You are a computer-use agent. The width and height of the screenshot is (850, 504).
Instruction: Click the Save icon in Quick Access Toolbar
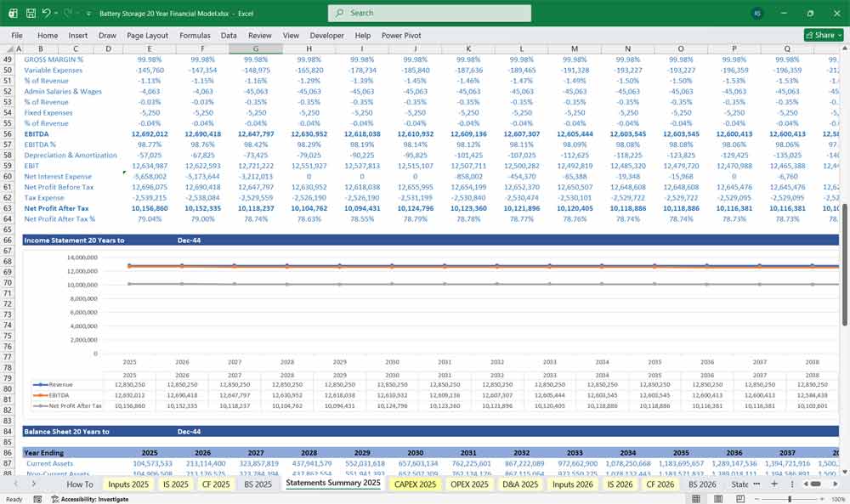30,13
